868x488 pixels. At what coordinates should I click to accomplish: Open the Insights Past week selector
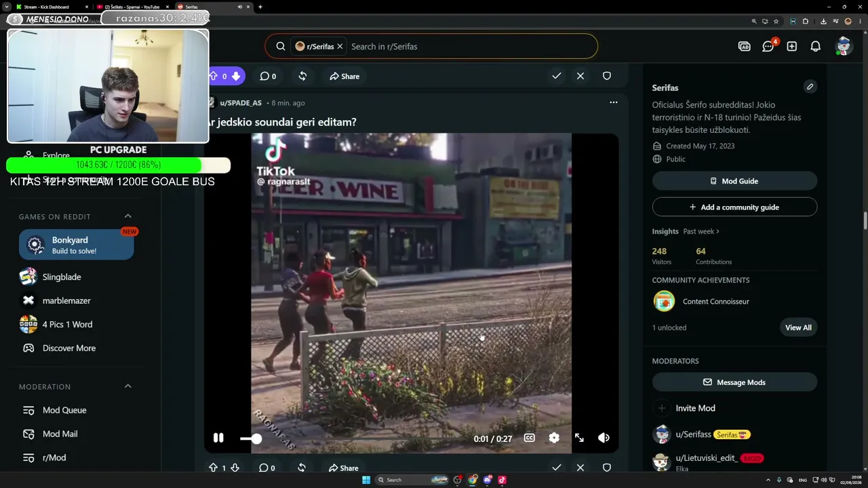click(x=701, y=231)
